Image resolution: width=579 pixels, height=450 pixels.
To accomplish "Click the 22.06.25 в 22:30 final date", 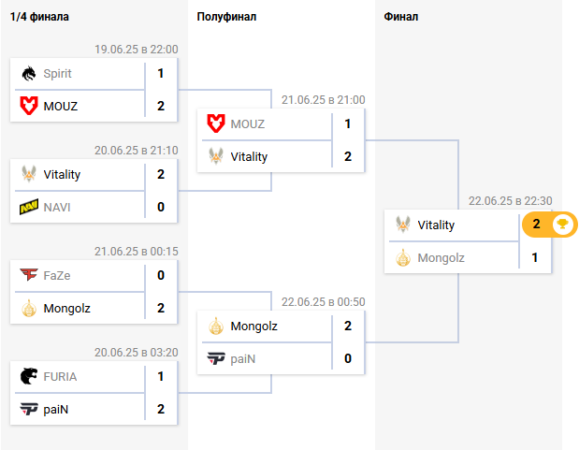I will pos(510,201).
